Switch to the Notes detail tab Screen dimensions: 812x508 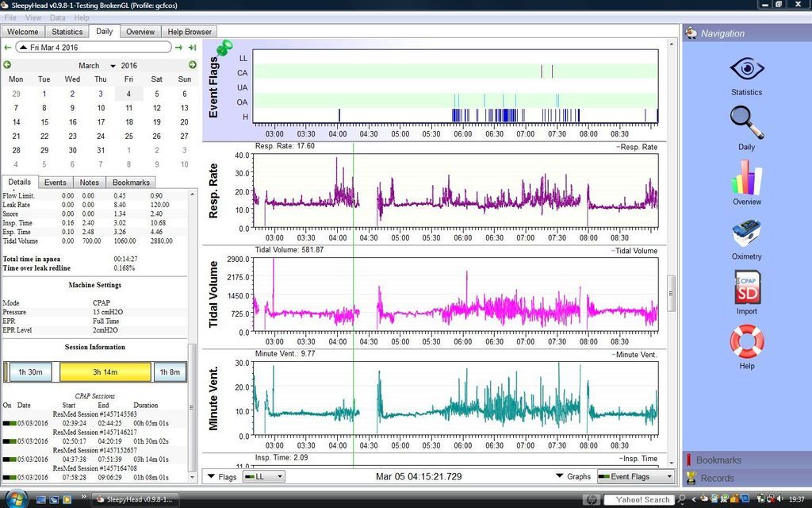tap(89, 183)
